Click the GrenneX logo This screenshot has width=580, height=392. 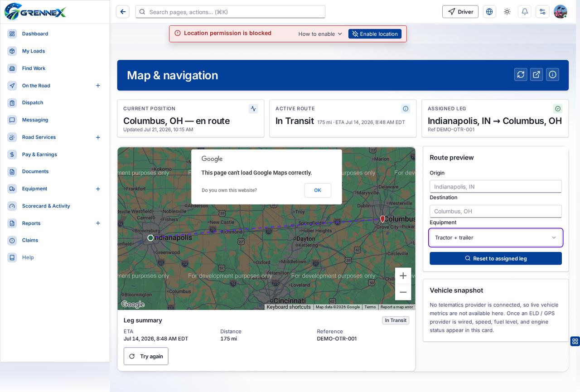pyautogui.click(x=35, y=12)
